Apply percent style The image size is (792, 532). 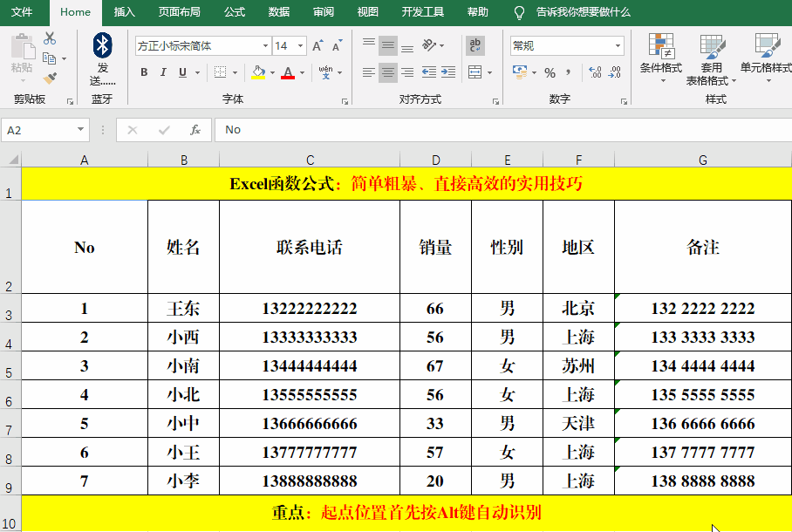[550, 72]
